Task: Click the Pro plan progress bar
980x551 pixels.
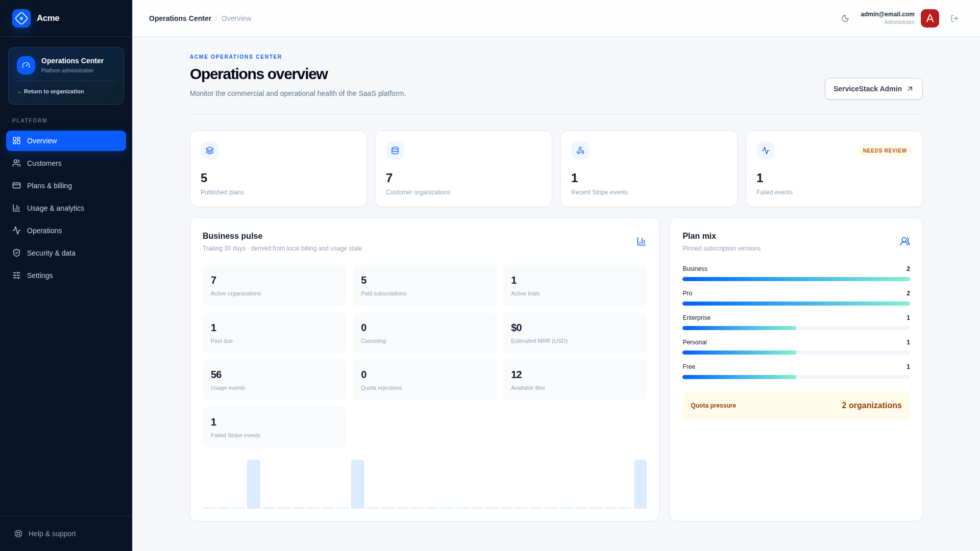Action: [x=796, y=304]
